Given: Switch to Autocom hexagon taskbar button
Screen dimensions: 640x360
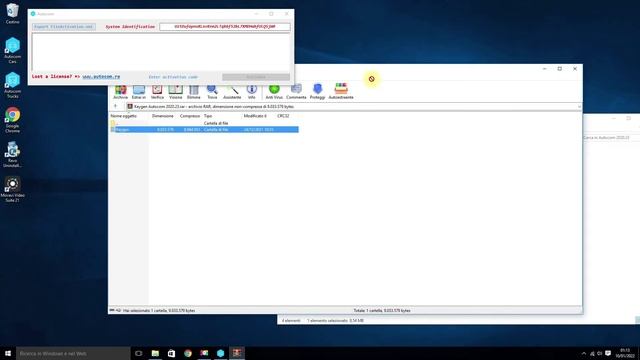Looking at the screenshot, I should (x=220, y=353).
